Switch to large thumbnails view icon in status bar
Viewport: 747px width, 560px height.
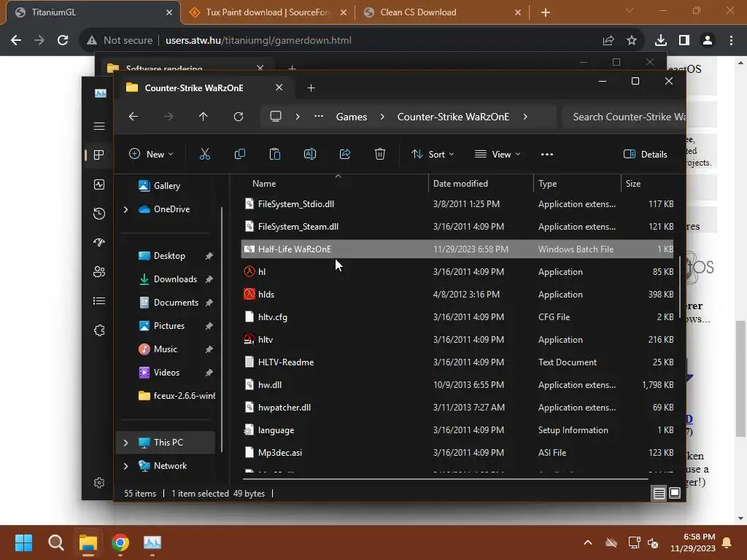(x=675, y=494)
